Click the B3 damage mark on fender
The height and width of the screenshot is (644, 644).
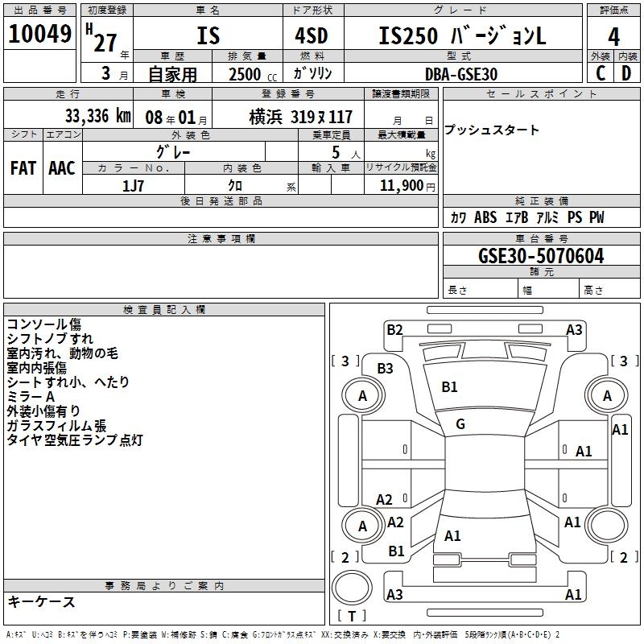point(386,369)
